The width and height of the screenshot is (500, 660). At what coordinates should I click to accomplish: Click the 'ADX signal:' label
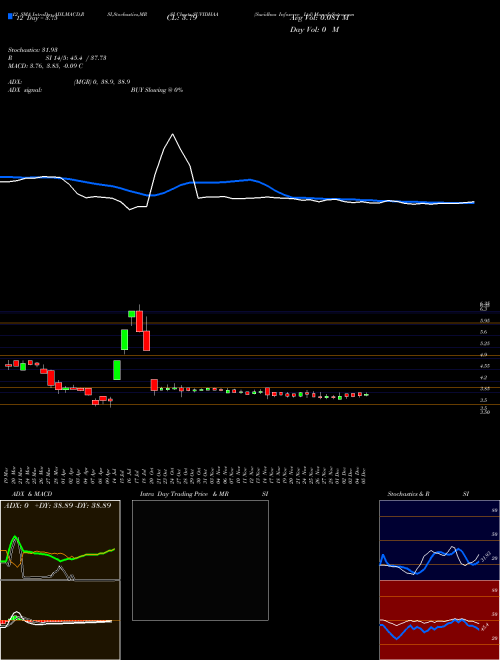(25, 90)
